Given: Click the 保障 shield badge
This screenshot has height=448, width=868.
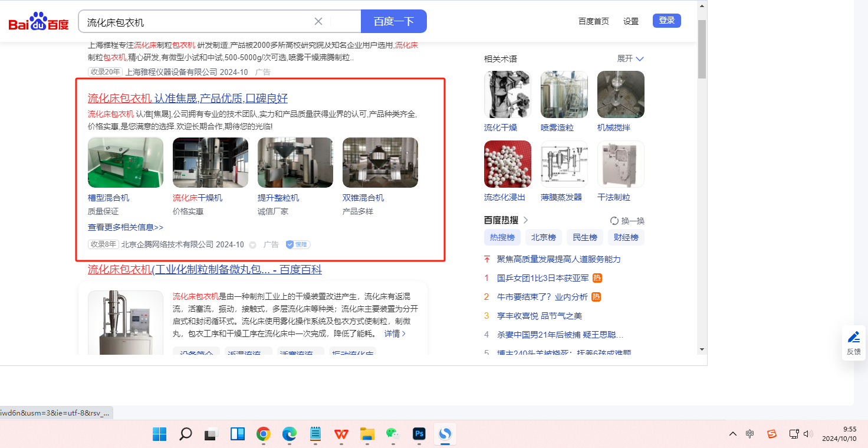Looking at the screenshot, I should [298, 244].
